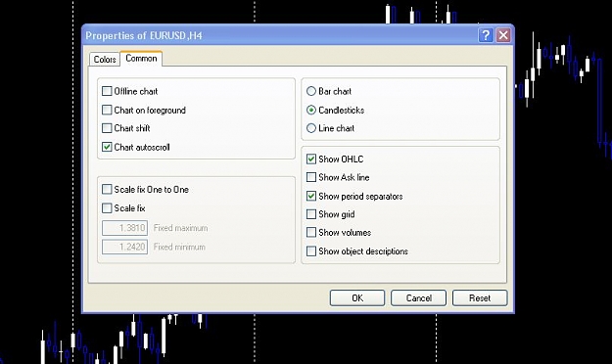Click the Reset button
Screen dimensions: 612x364
(x=480, y=298)
